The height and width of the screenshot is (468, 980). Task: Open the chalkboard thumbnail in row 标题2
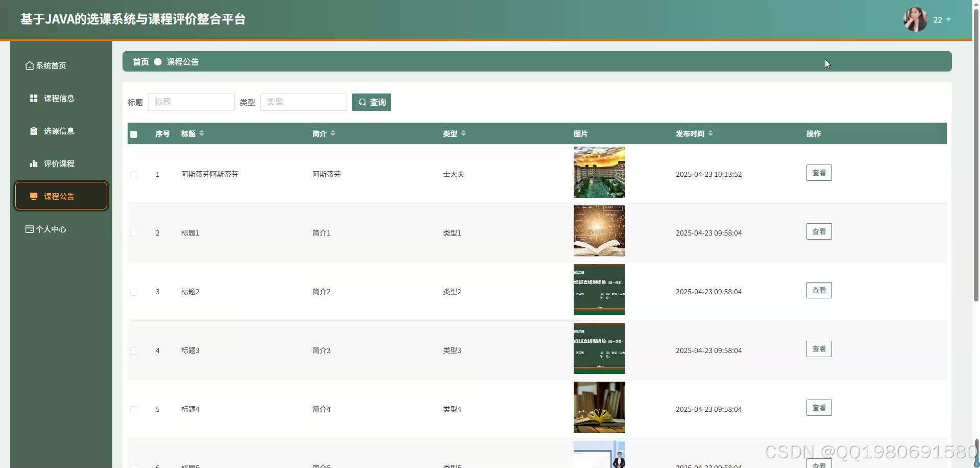(599, 290)
